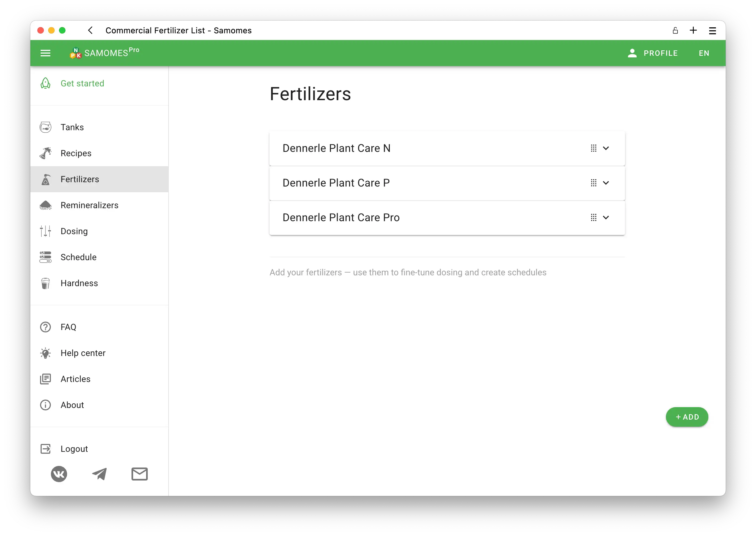Image resolution: width=756 pixels, height=536 pixels.
Task: Click the email envelope icon
Action: [140, 474]
